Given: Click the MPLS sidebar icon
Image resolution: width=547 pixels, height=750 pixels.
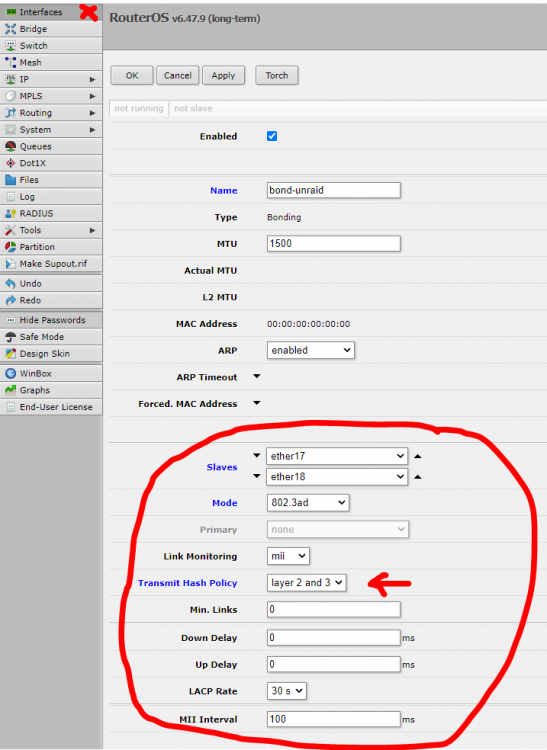Looking at the screenshot, I should tap(11, 96).
